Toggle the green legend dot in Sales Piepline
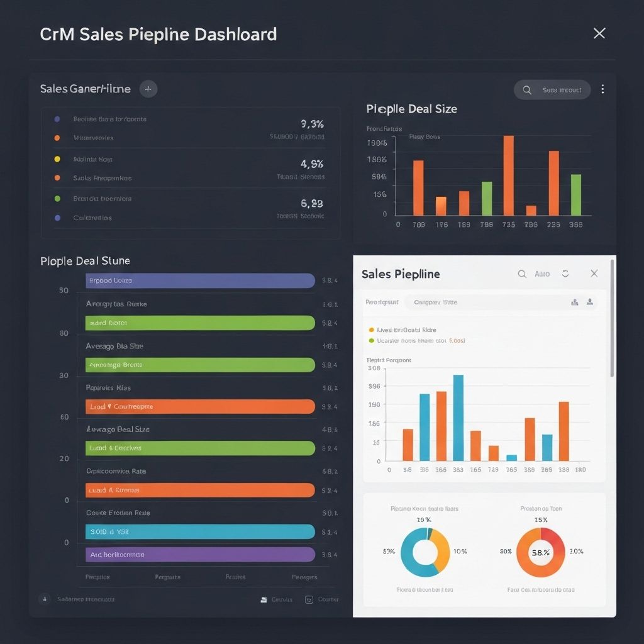The width and height of the screenshot is (644, 644). point(371,340)
